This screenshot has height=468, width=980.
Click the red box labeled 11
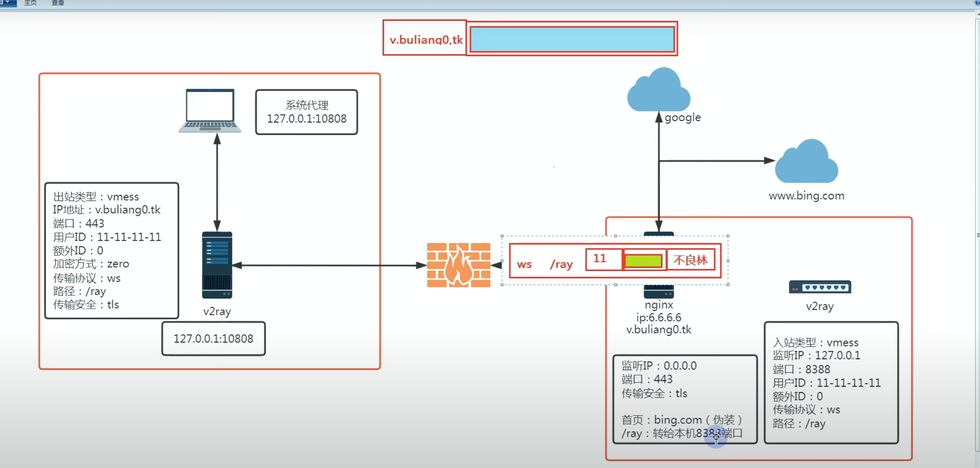(x=603, y=260)
